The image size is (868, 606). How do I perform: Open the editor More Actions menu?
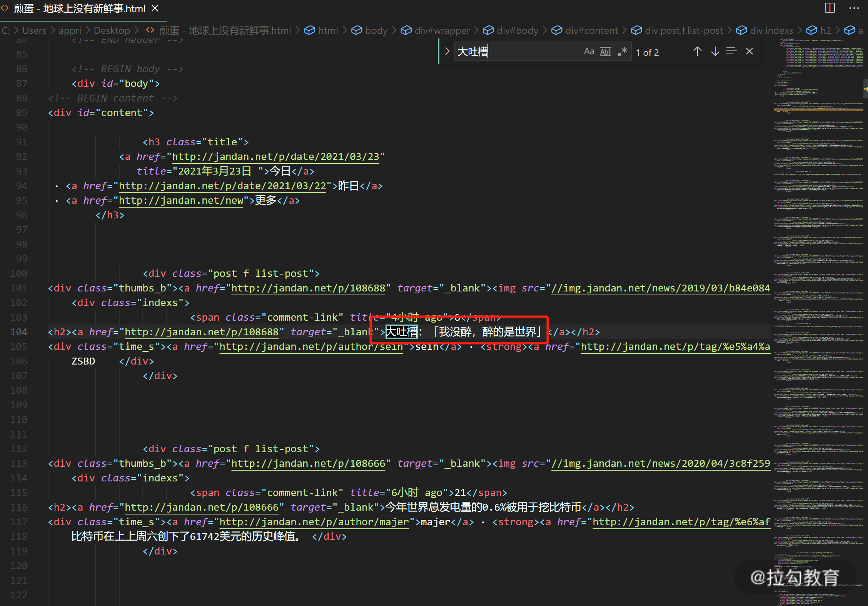click(854, 8)
